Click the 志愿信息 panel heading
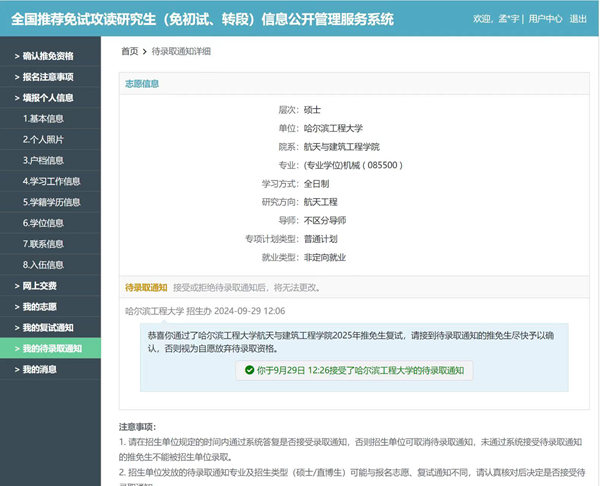Image resolution: width=600 pixels, height=486 pixels. coord(142,84)
